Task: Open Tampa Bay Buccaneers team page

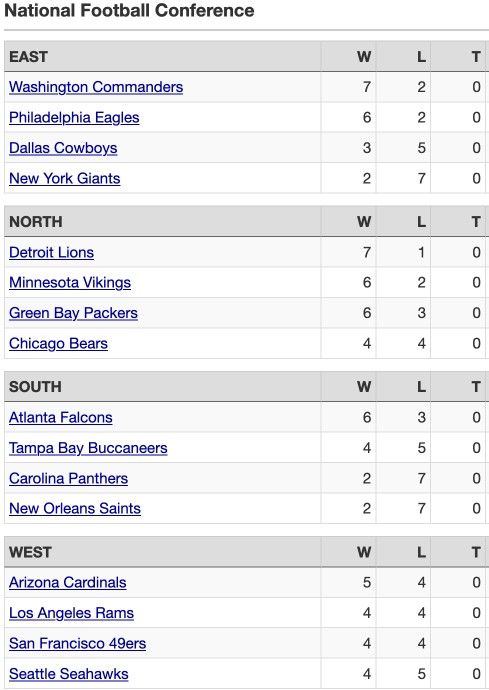Action: (88, 448)
